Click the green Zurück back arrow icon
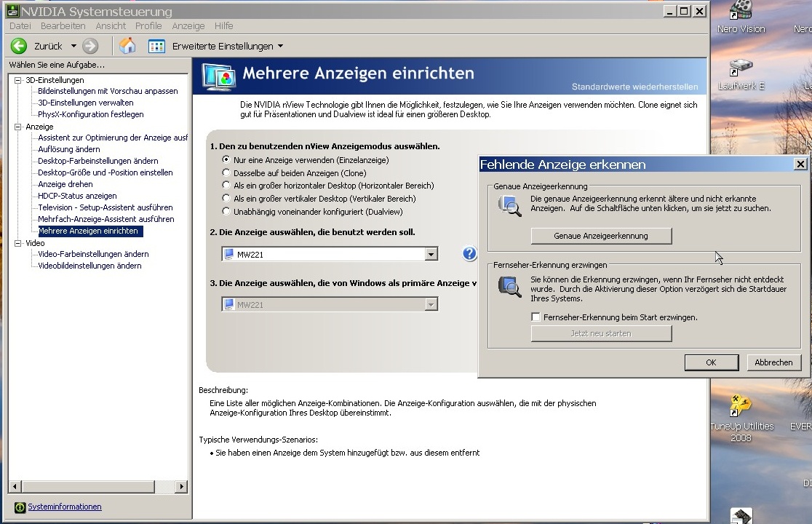 19,46
